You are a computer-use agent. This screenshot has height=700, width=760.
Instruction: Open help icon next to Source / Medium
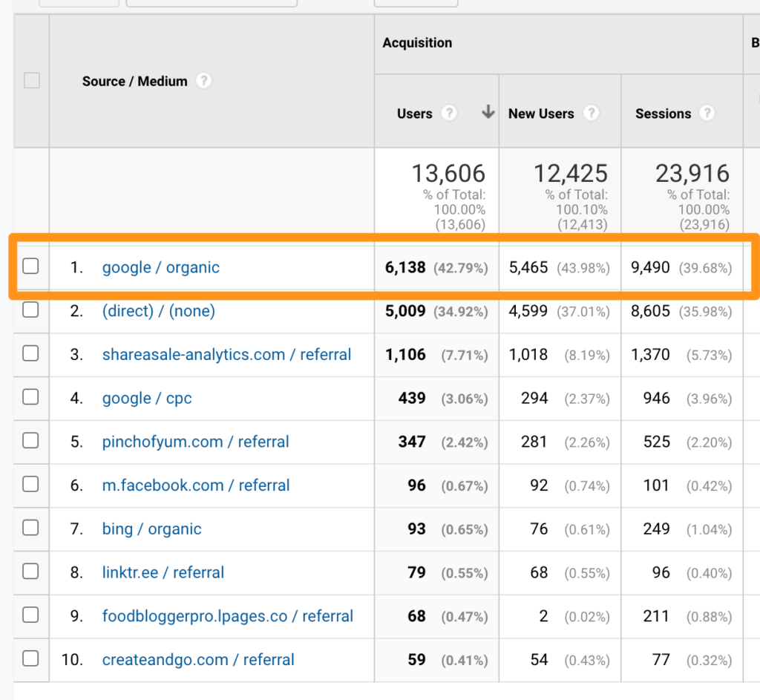coord(203,80)
